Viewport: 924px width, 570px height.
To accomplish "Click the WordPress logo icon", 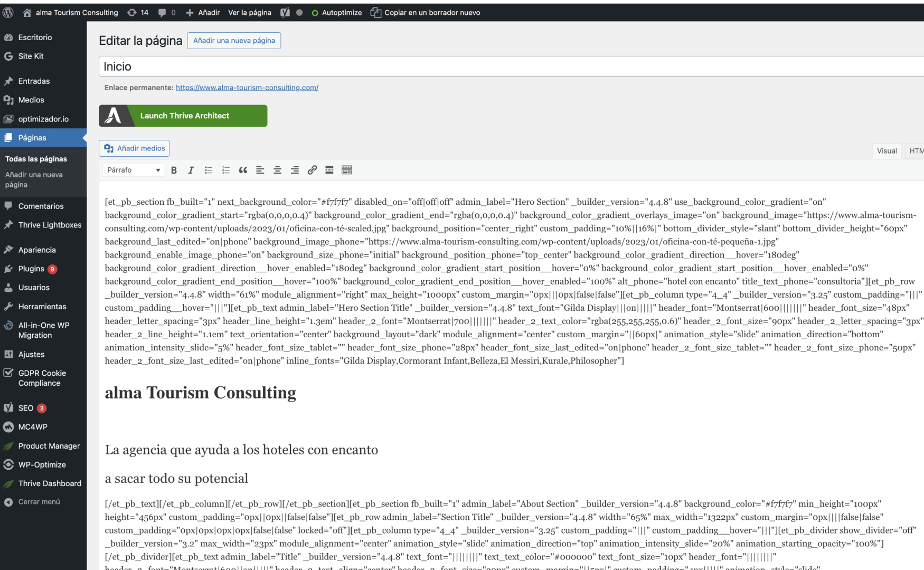I will point(8,13).
